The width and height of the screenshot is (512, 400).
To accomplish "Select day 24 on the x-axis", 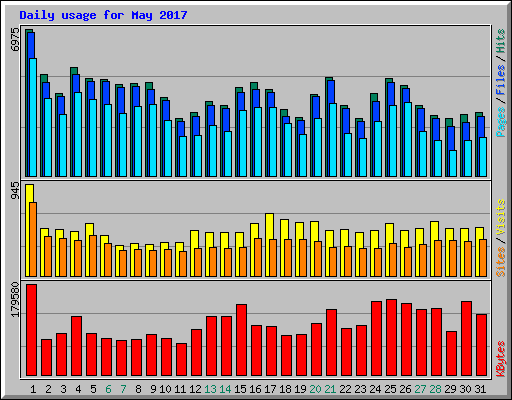I will tap(375, 389).
